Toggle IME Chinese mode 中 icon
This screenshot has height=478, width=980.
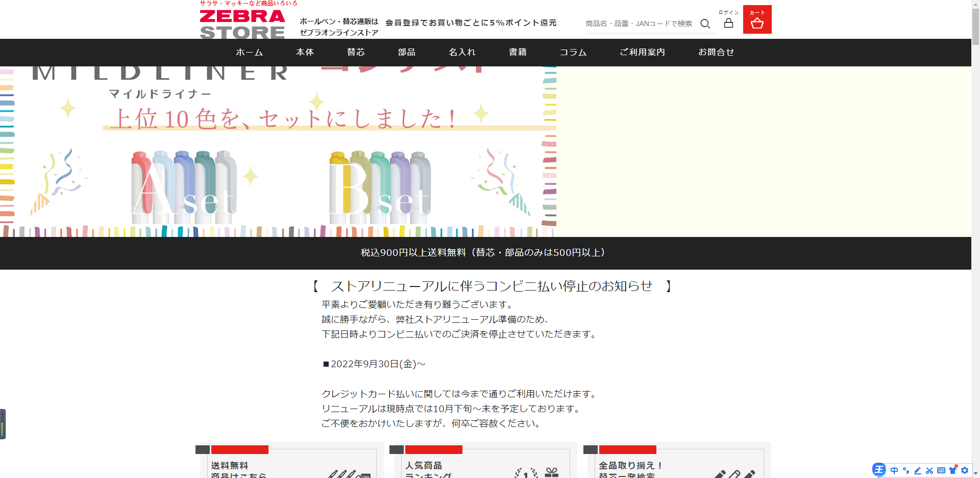(894, 470)
